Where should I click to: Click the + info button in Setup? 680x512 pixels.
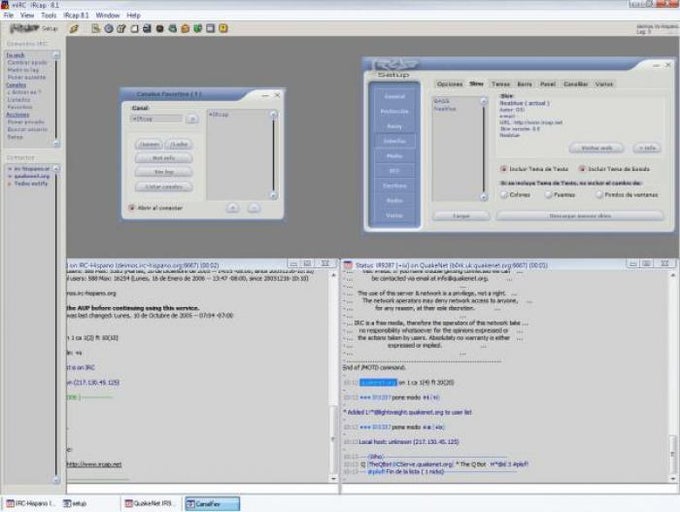(x=647, y=148)
